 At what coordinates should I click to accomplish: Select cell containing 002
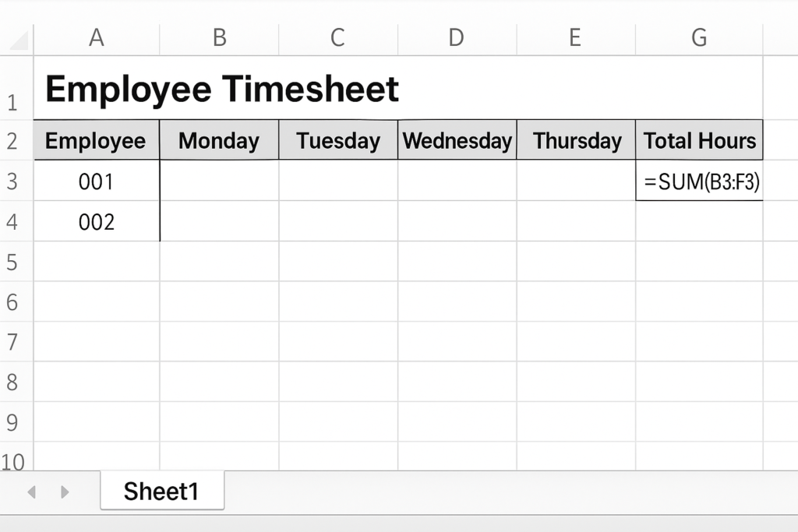tap(97, 221)
